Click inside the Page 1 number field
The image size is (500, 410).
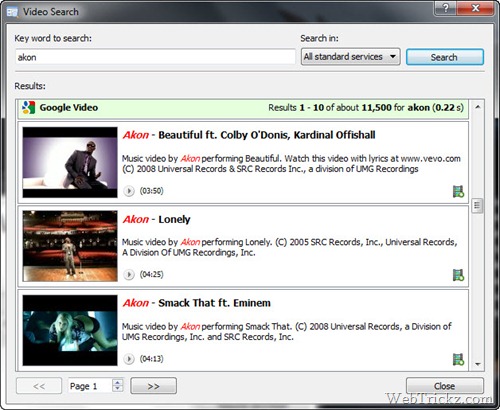pos(90,386)
